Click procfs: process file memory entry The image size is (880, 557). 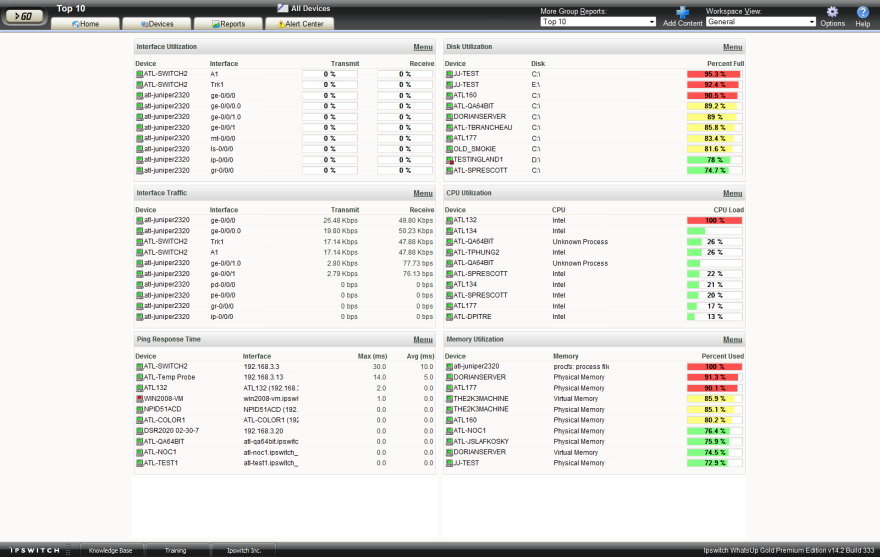tap(581, 367)
